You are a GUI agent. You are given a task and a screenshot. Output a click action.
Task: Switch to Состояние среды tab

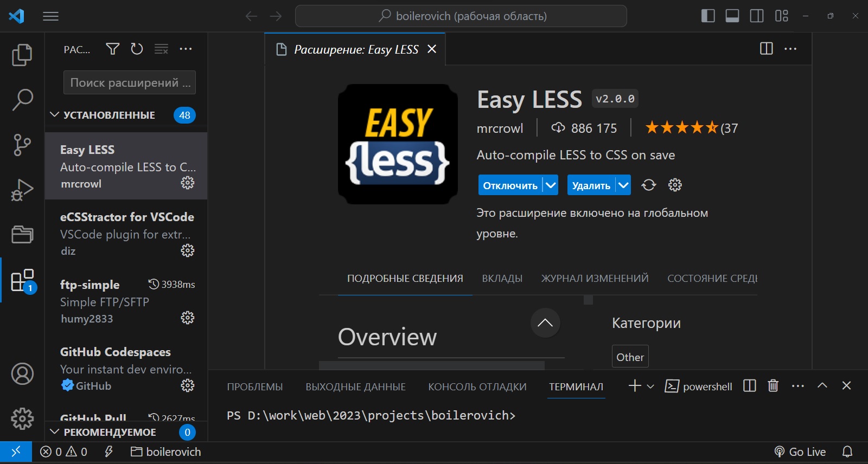[712, 279]
